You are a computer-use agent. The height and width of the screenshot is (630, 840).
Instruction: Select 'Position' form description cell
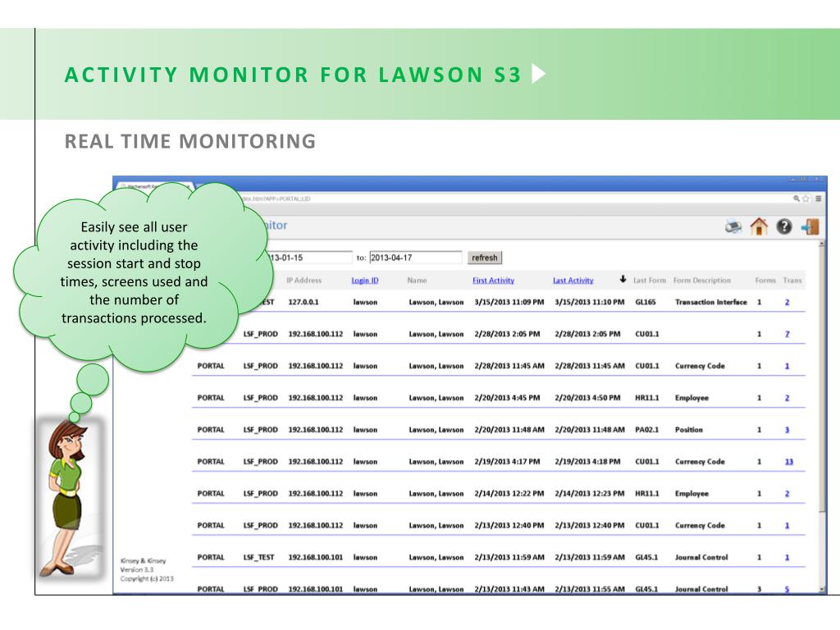(x=689, y=430)
